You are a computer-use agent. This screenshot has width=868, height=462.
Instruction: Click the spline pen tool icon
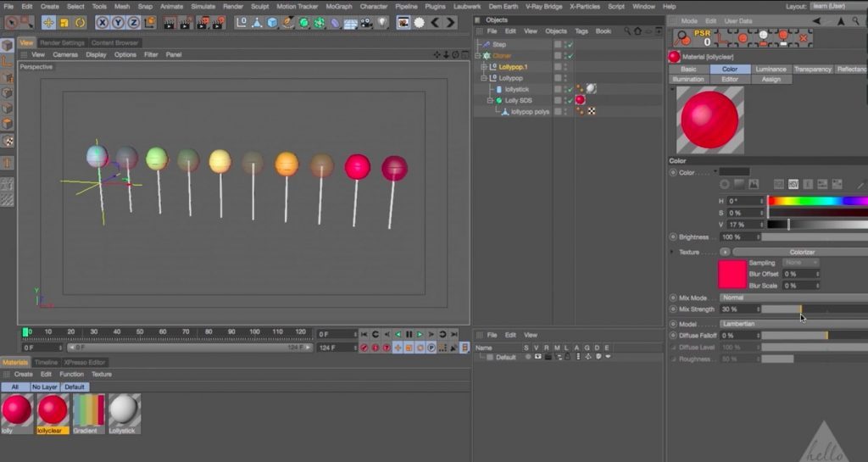[x=288, y=23]
